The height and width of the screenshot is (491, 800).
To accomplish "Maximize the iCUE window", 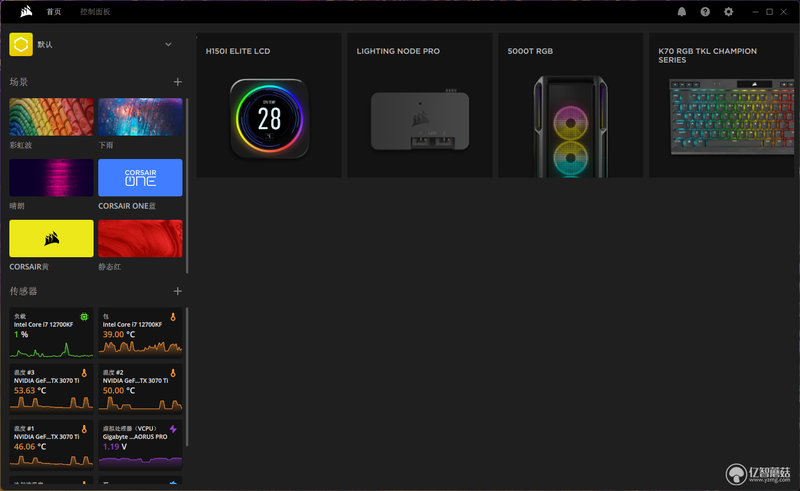I will [769, 12].
